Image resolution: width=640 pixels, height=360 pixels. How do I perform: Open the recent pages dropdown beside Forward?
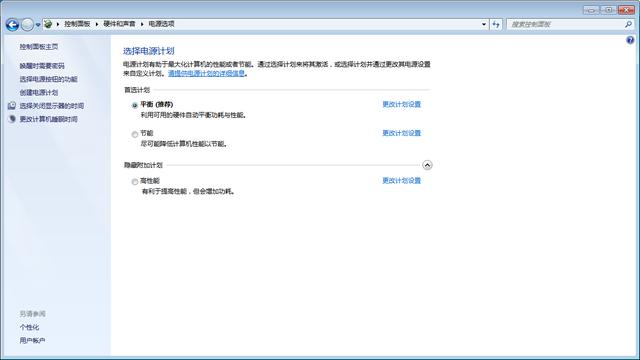(38, 25)
